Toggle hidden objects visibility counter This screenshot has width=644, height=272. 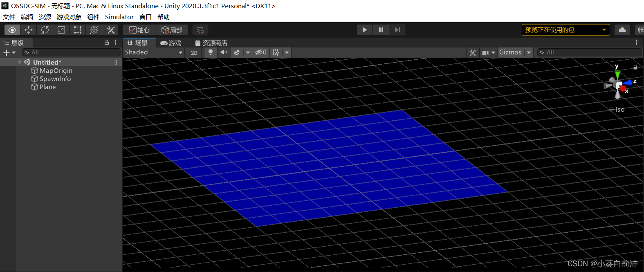(261, 52)
